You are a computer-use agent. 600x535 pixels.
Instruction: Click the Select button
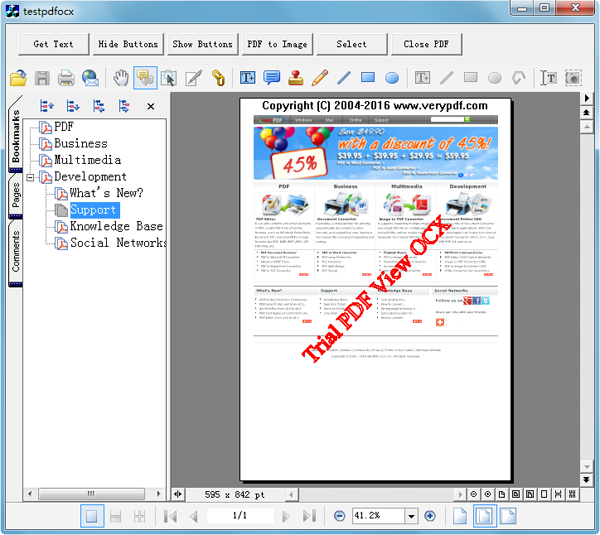352,44
